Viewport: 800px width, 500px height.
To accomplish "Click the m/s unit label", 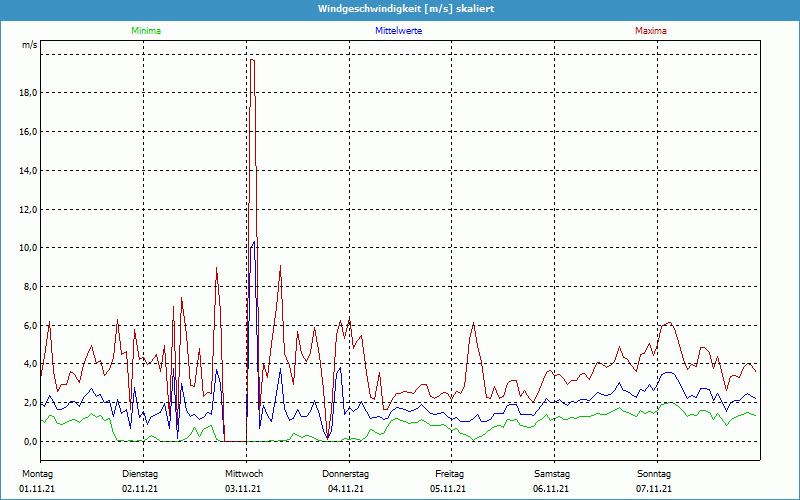I will (x=29, y=45).
